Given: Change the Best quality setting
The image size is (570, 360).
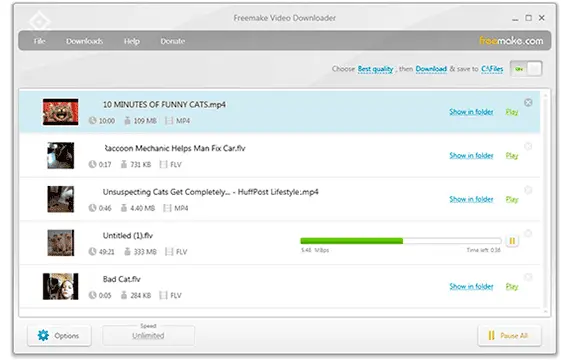Looking at the screenshot, I should (x=376, y=69).
